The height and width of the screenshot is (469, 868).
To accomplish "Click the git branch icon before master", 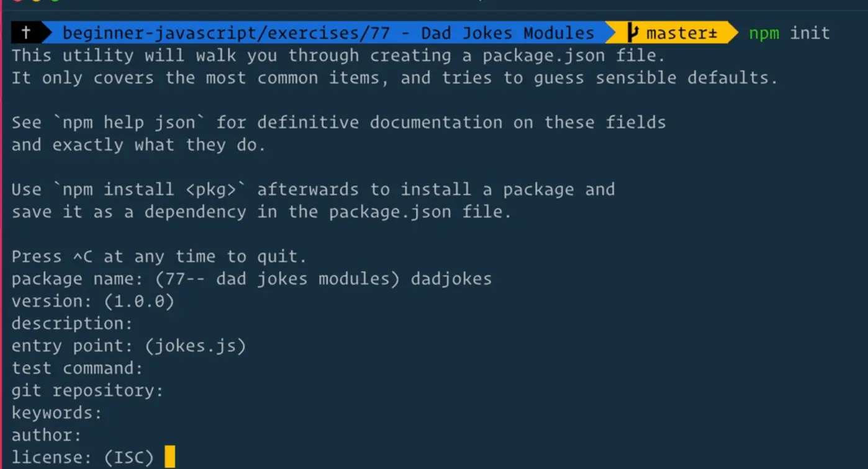I will [x=633, y=32].
